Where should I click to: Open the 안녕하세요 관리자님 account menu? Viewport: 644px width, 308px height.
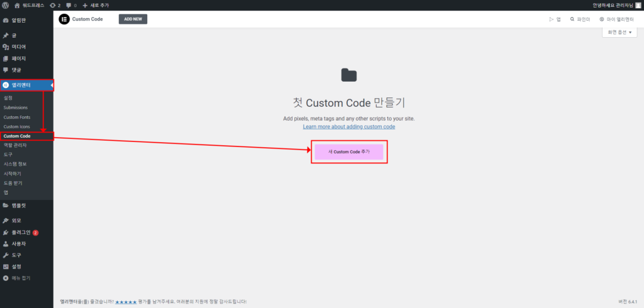tap(617, 5)
